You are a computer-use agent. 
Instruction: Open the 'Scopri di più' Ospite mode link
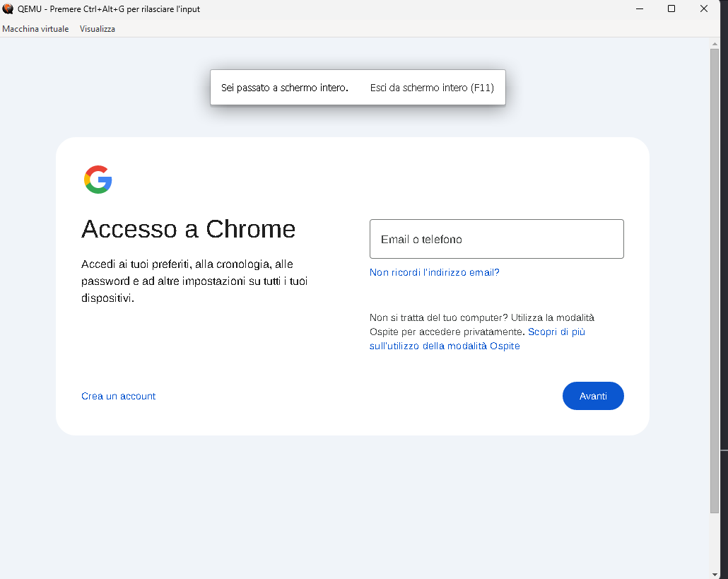point(477,339)
